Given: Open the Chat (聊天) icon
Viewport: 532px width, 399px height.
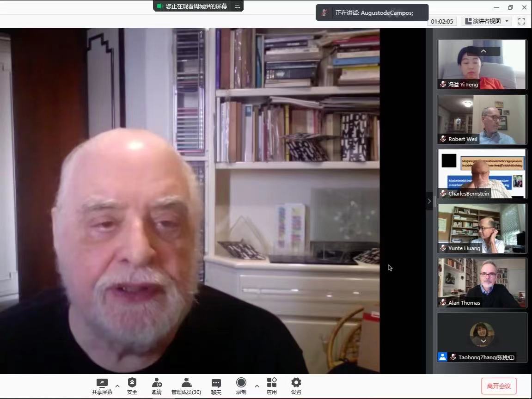Looking at the screenshot, I should [216, 383].
